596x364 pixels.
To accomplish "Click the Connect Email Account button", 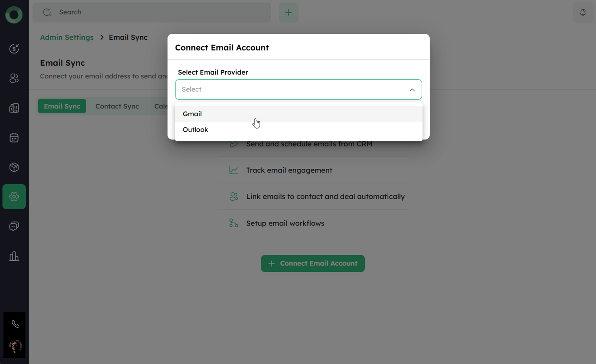I will (x=312, y=263).
